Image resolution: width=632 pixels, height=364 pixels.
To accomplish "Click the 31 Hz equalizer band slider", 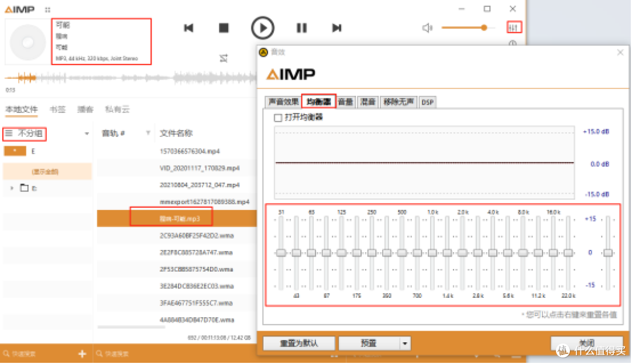I will 281,253.
